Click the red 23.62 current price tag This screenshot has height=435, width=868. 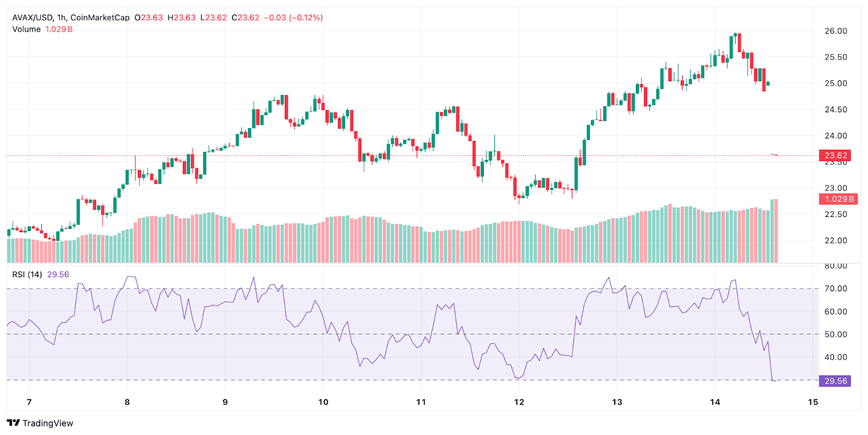(835, 156)
